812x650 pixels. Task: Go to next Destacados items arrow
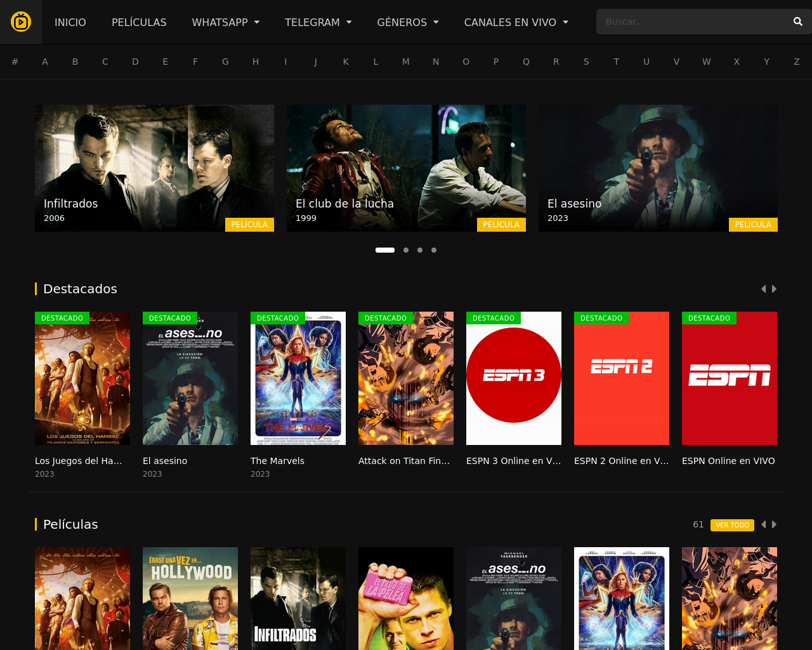click(774, 289)
